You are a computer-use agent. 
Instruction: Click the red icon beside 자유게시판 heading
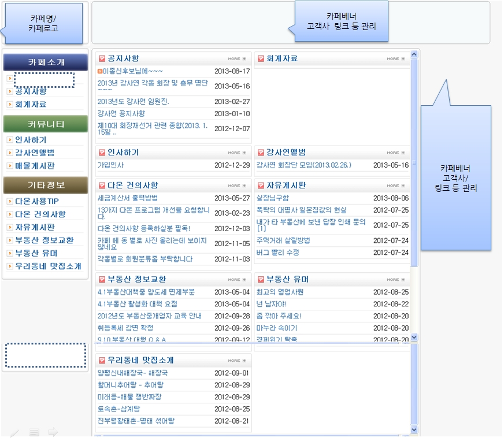(261, 186)
